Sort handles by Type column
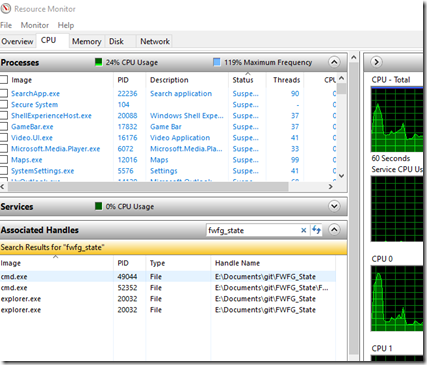This screenshot has width=427, height=365. 178,263
